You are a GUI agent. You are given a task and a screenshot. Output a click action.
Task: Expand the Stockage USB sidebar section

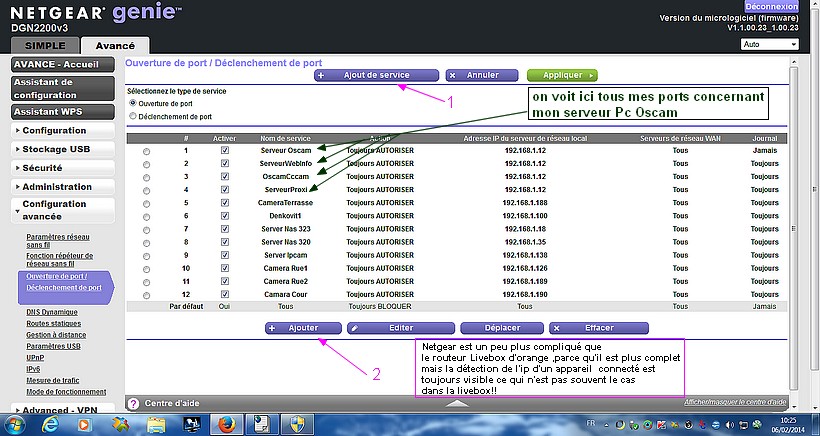click(63, 149)
